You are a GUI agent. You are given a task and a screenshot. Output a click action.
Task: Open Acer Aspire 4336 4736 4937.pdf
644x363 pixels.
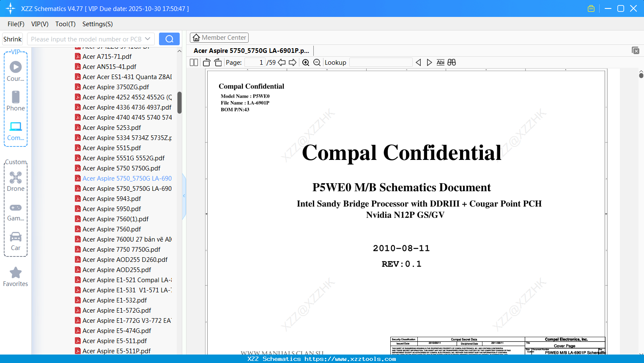coord(123,107)
